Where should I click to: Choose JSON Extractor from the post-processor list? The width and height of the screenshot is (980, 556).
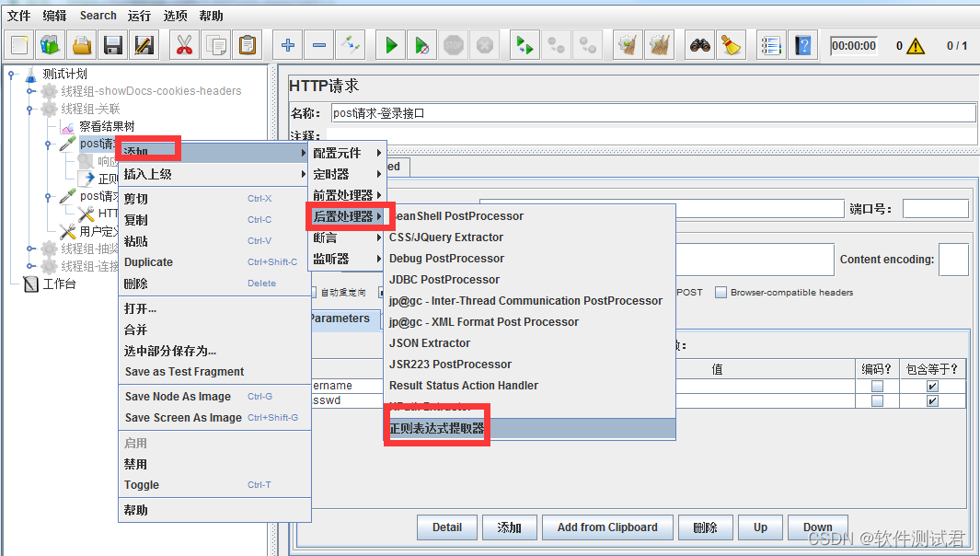(530, 343)
